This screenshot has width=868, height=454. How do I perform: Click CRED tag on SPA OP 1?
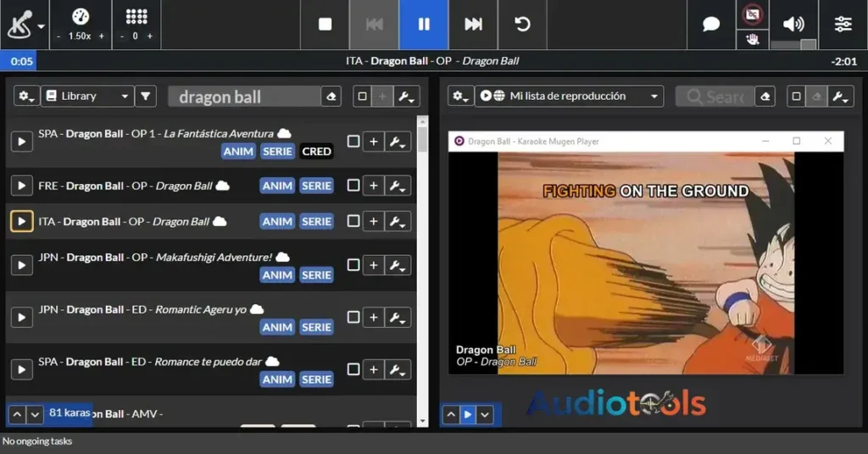(317, 152)
